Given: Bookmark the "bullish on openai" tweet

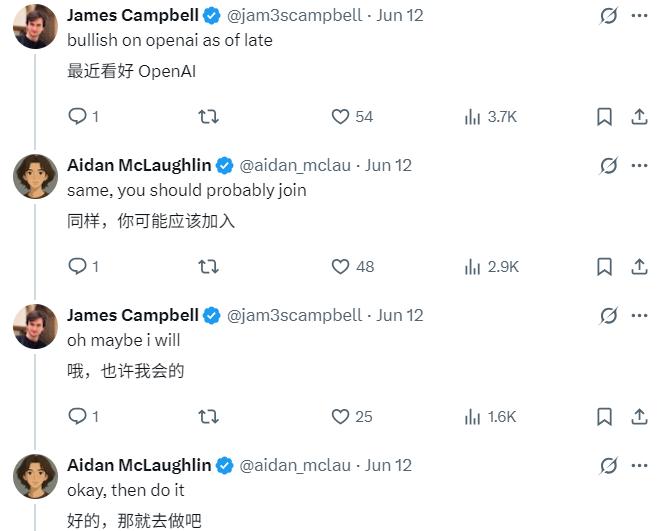Looking at the screenshot, I should (x=604, y=116).
